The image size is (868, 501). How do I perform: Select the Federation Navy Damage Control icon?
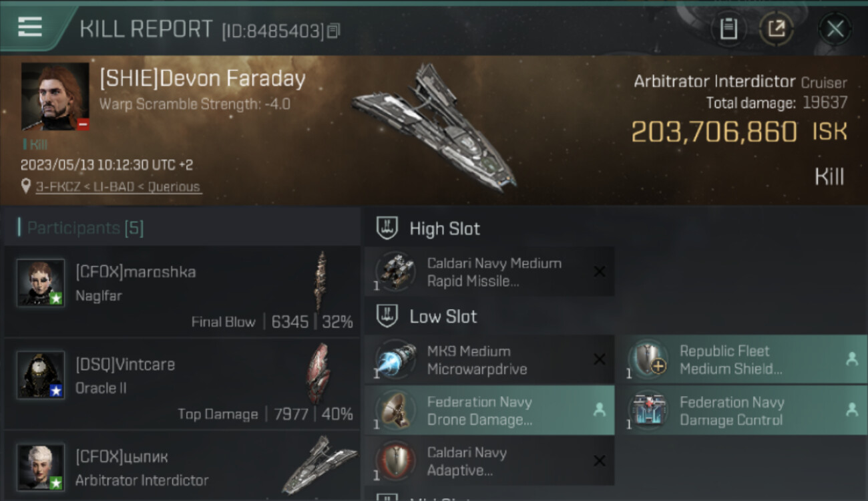click(648, 410)
